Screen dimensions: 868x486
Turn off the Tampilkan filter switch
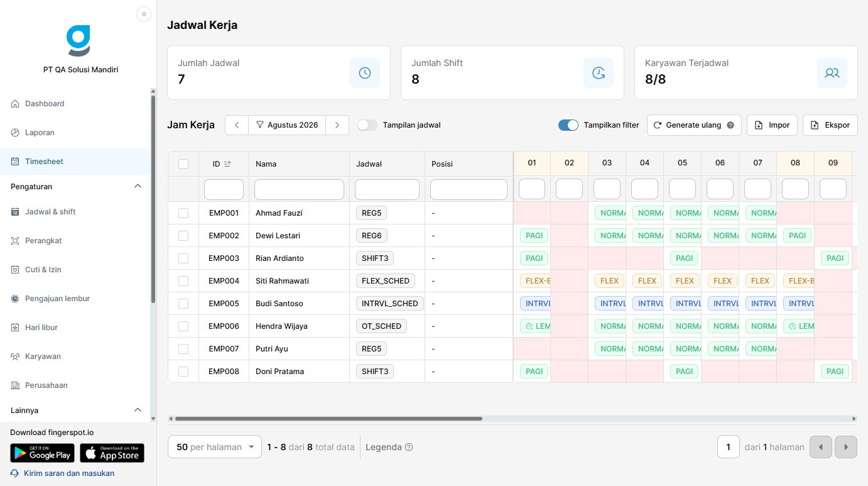(x=568, y=125)
